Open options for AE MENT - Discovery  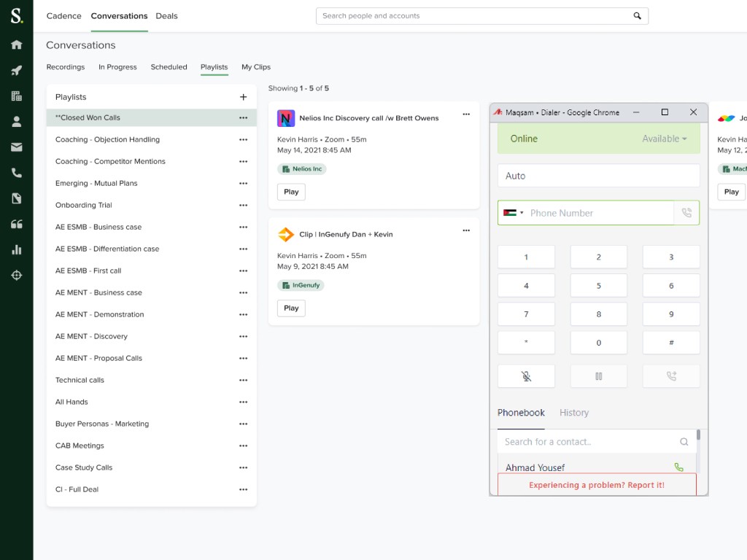click(x=243, y=336)
